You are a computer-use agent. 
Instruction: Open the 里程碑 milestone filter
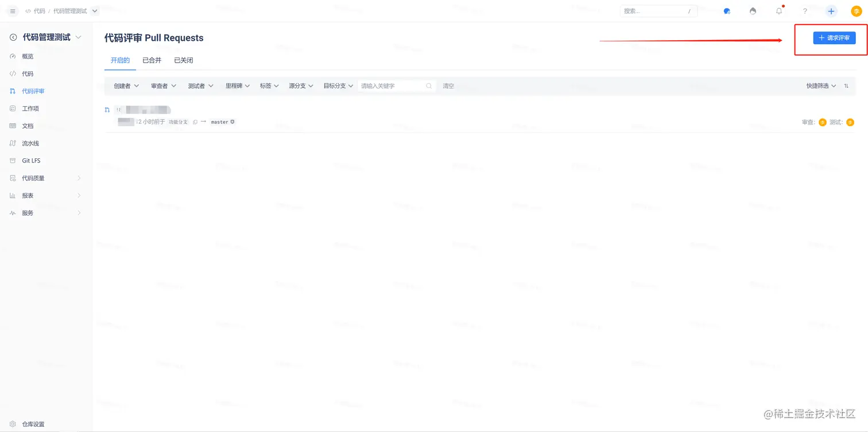(x=237, y=85)
